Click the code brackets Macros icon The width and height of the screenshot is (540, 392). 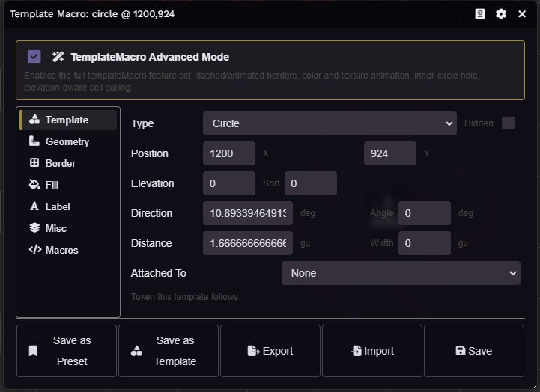coord(35,249)
